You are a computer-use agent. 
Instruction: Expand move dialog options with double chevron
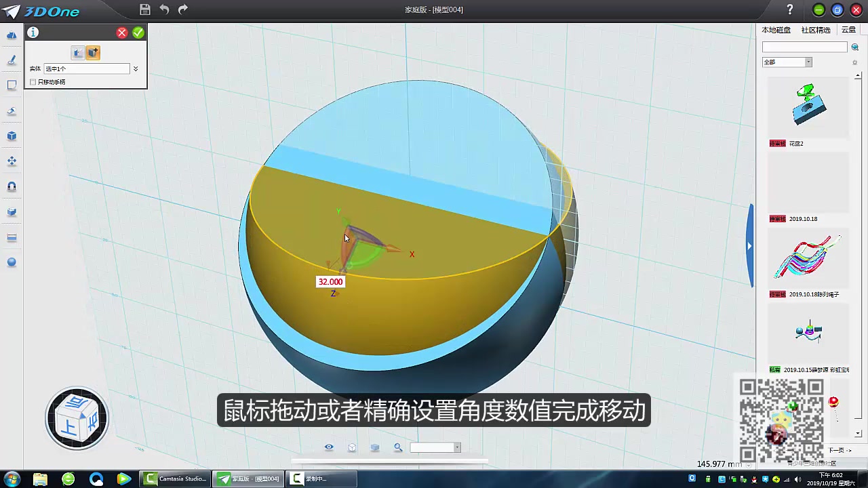(x=136, y=68)
